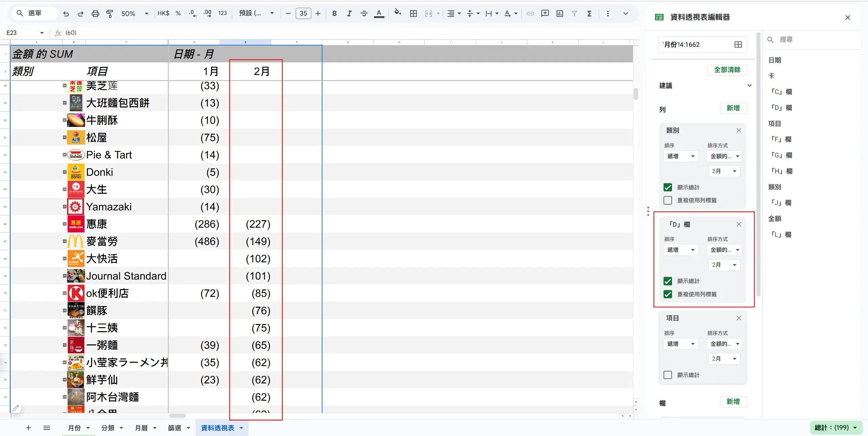Close the pivot table editor panel
868x436 pixels.
click(847, 17)
